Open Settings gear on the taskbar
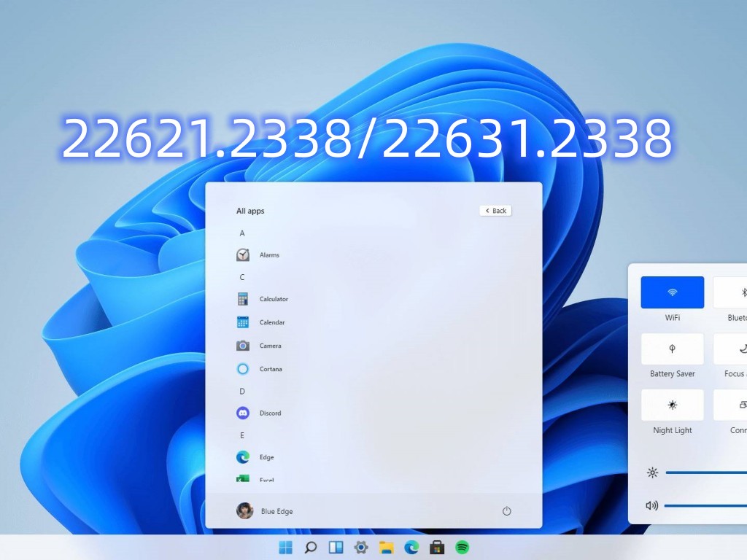Screen dimensions: 747x560 click(x=361, y=547)
